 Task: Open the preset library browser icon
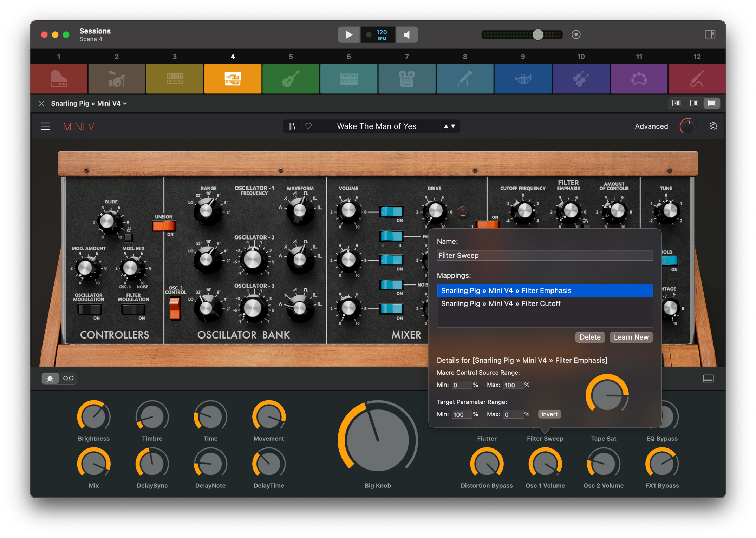tap(292, 126)
